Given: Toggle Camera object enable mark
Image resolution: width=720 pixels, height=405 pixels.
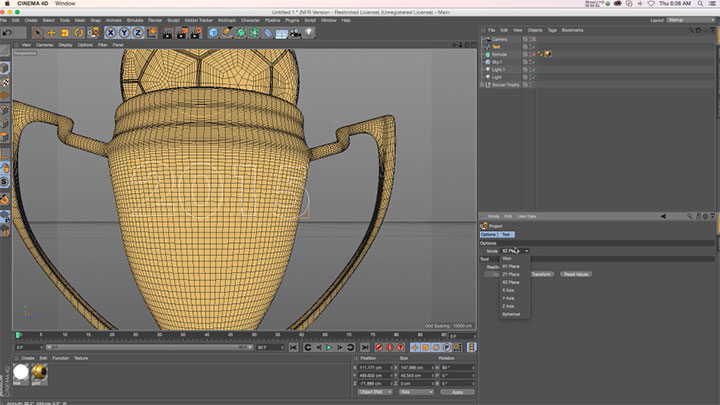Looking at the screenshot, I should 534,39.
